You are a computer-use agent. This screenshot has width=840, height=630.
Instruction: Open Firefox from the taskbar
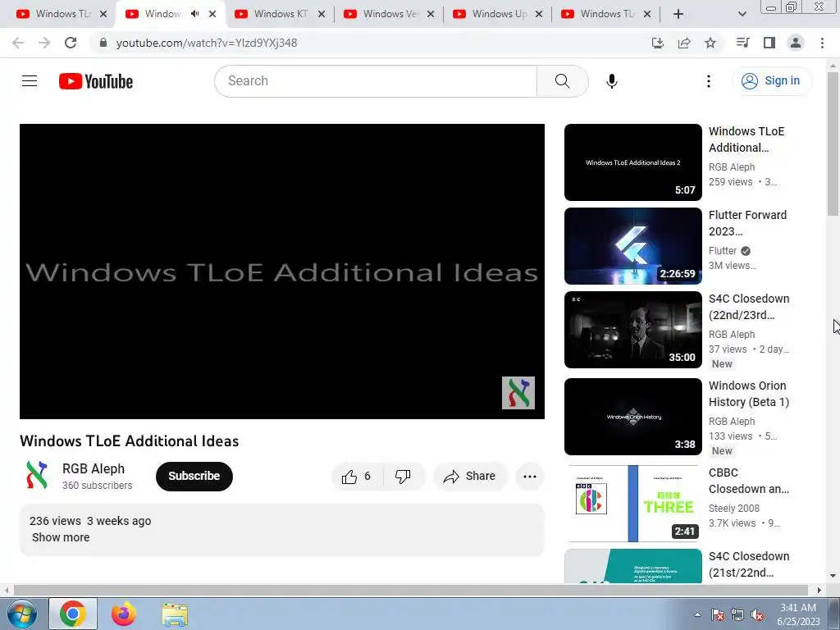[124, 614]
